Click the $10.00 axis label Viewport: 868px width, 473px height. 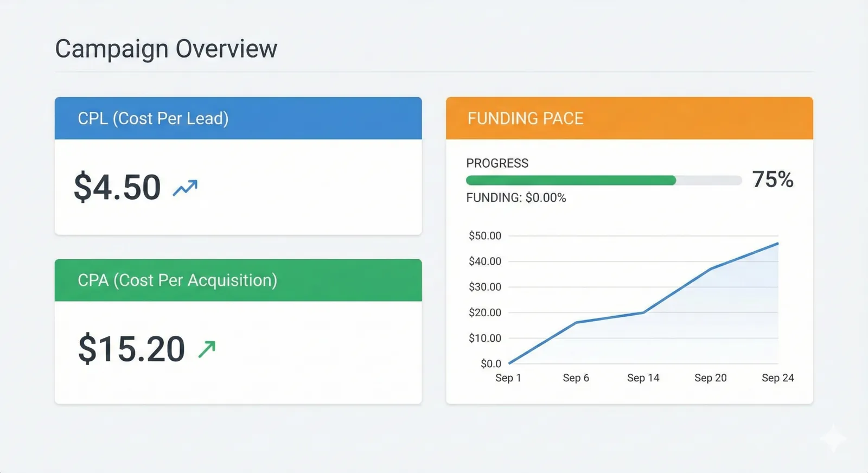485,338
